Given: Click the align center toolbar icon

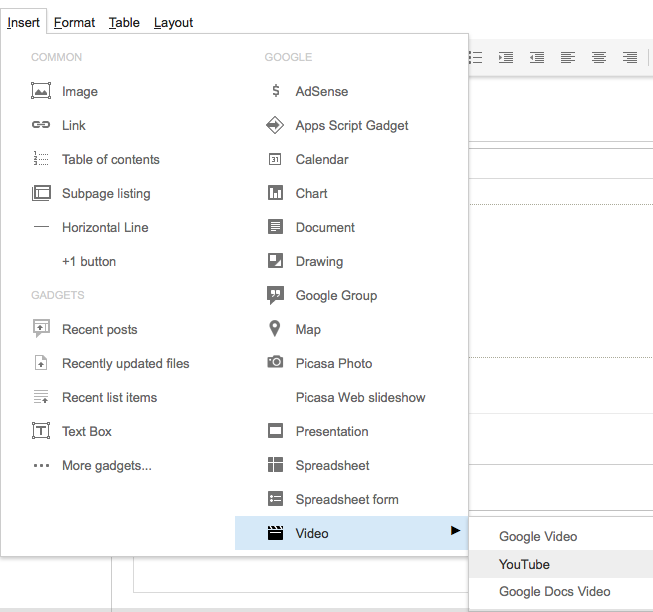Looking at the screenshot, I should click(599, 57).
